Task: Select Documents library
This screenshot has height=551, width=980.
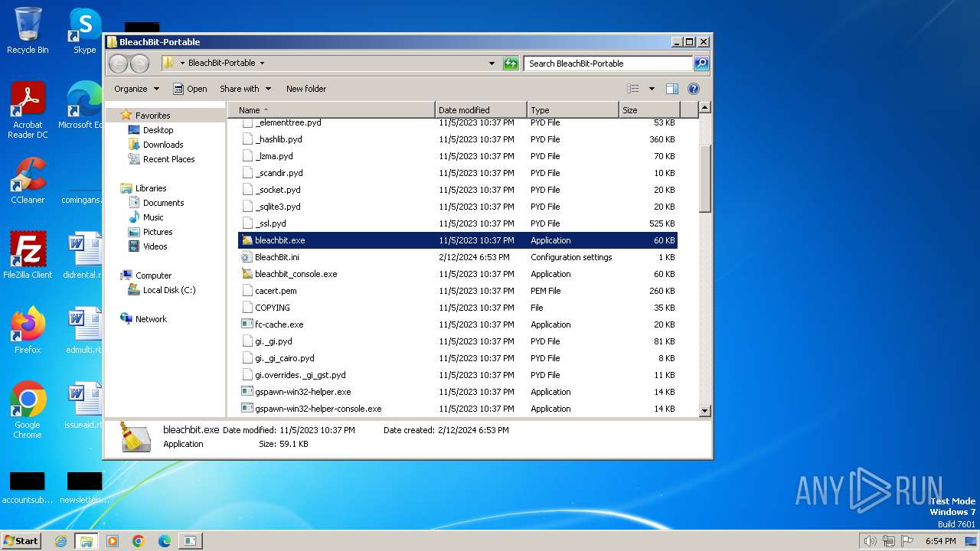Action: (x=163, y=203)
